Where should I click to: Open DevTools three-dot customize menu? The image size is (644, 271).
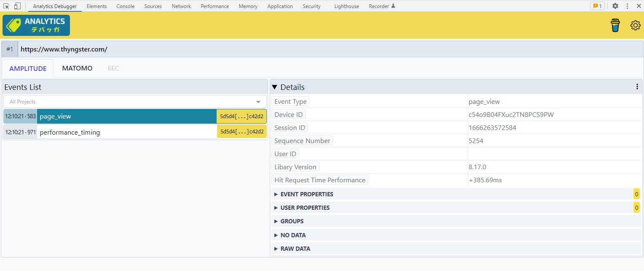[x=627, y=6]
